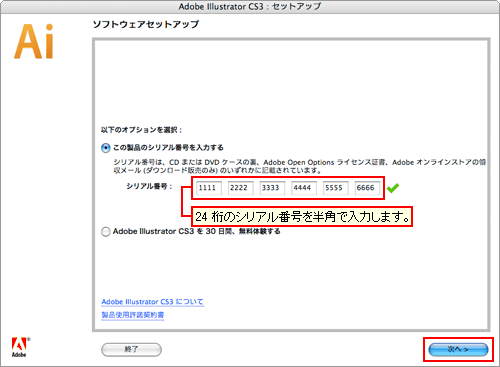Select the enter serial number radio option

(106, 148)
